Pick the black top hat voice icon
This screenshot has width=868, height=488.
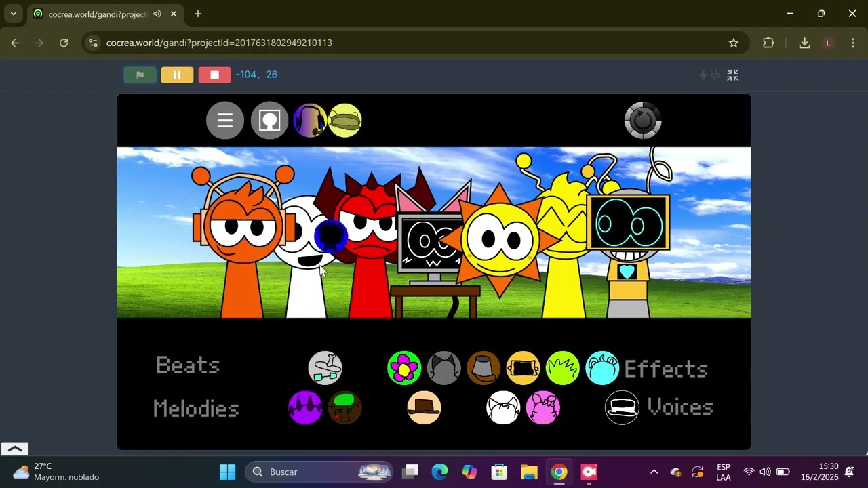tap(622, 407)
